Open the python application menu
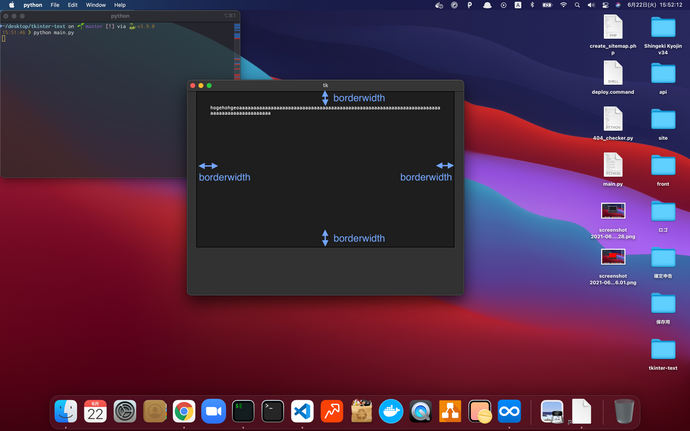Screen dimensions: 690x431 (33, 5)
